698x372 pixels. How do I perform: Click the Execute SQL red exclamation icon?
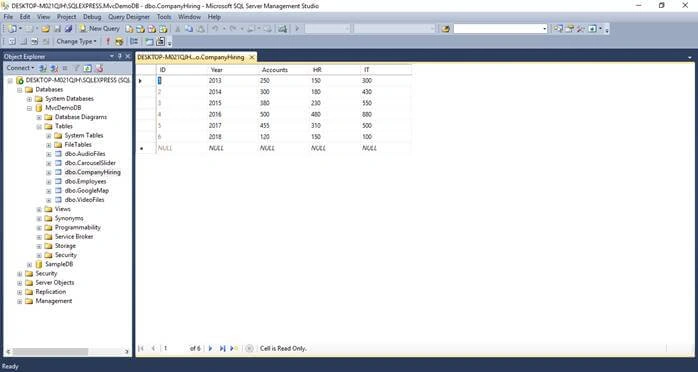tap(107, 41)
